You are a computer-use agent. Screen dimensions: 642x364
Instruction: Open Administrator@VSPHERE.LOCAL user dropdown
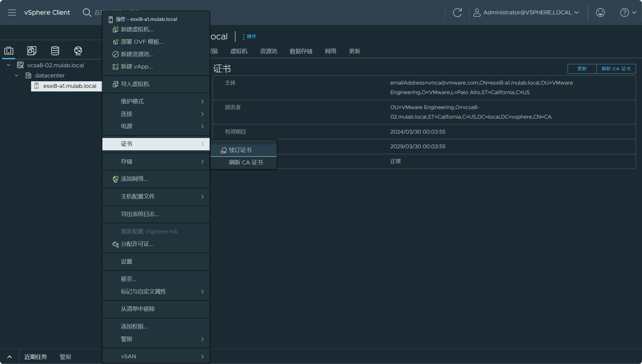[x=526, y=13]
